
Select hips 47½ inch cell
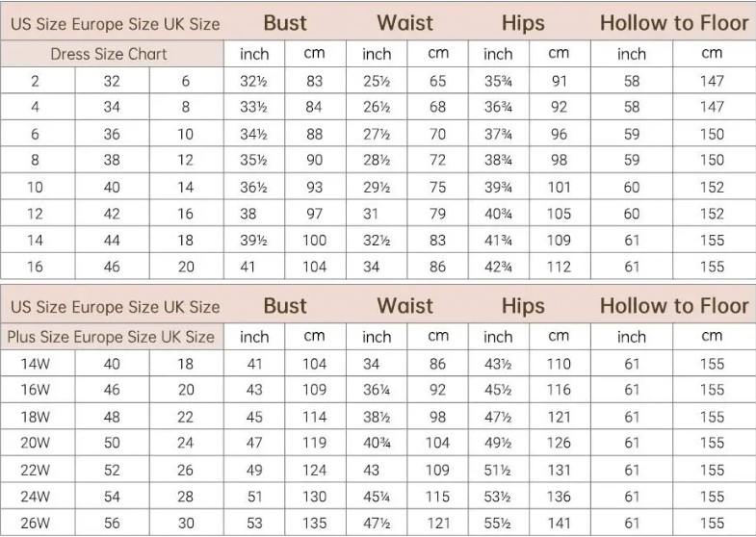click(499, 417)
